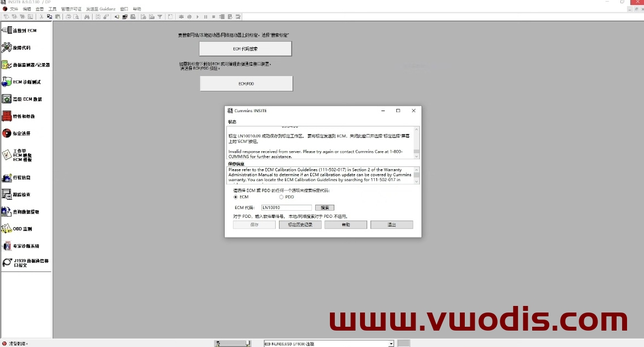Click the status box scroll-up arrow

(417, 129)
